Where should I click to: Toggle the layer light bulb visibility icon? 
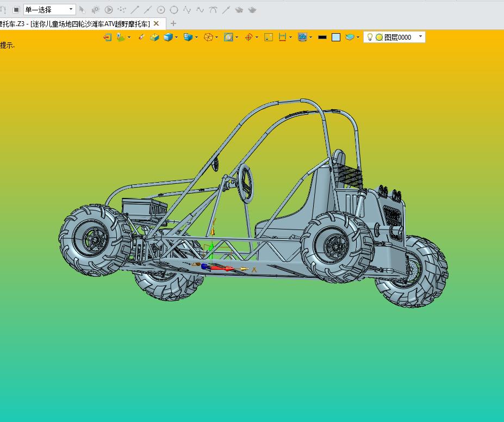point(370,37)
